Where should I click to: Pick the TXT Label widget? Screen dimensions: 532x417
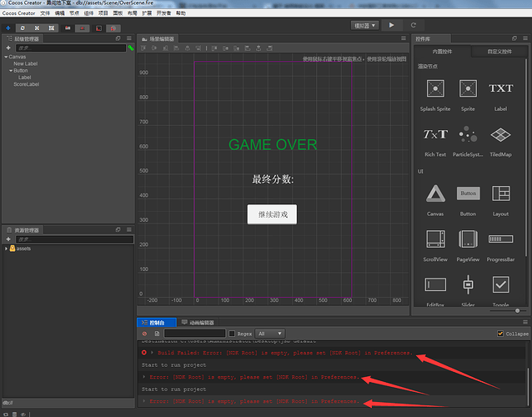click(501, 95)
